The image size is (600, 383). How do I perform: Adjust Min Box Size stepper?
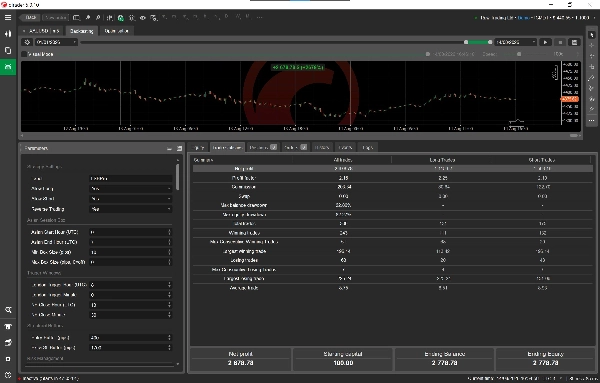point(170,252)
